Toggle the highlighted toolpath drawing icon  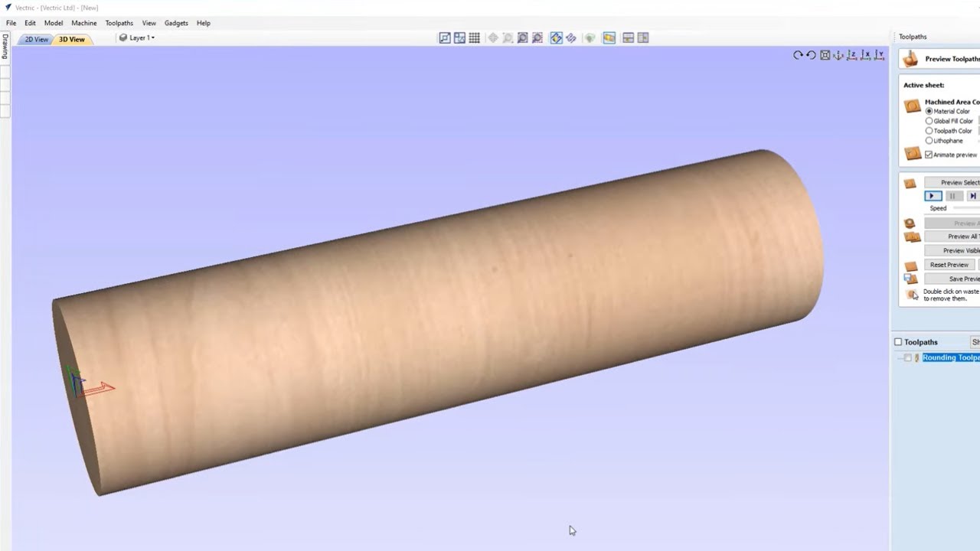pyautogui.click(x=557, y=37)
